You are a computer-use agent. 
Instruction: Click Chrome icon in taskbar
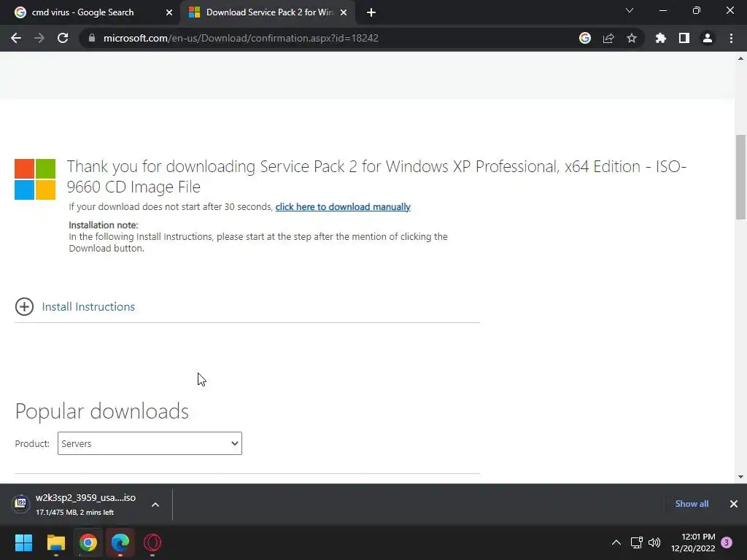tap(88, 542)
